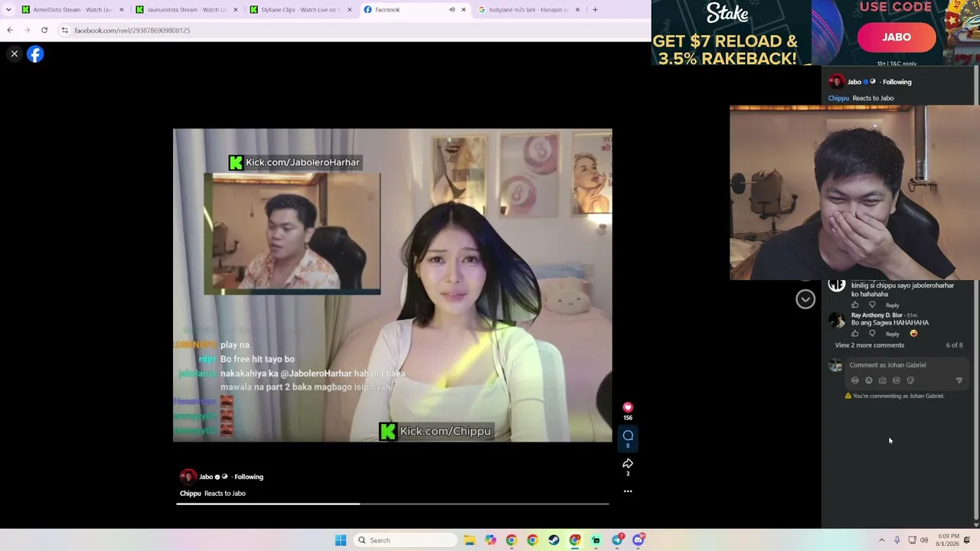Go back in browser history
The height and width of the screenshot is (551, 980).
click(x=10, y=30)
